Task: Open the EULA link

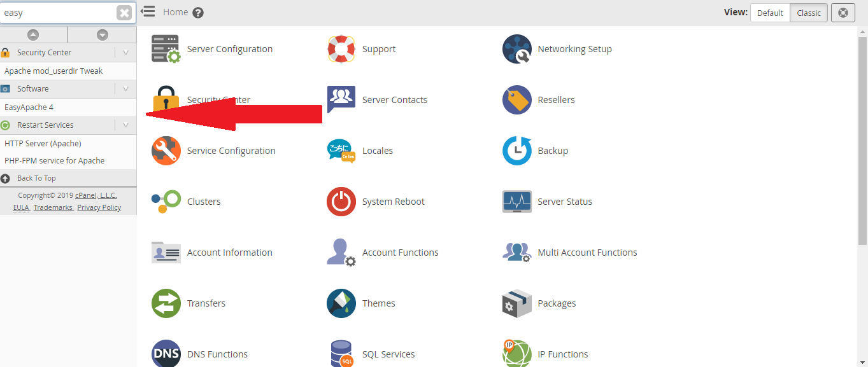Action: tap(21, 207)
